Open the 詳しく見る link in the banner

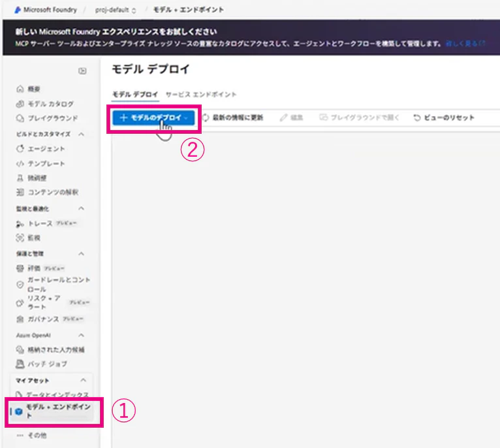[465, 43]
